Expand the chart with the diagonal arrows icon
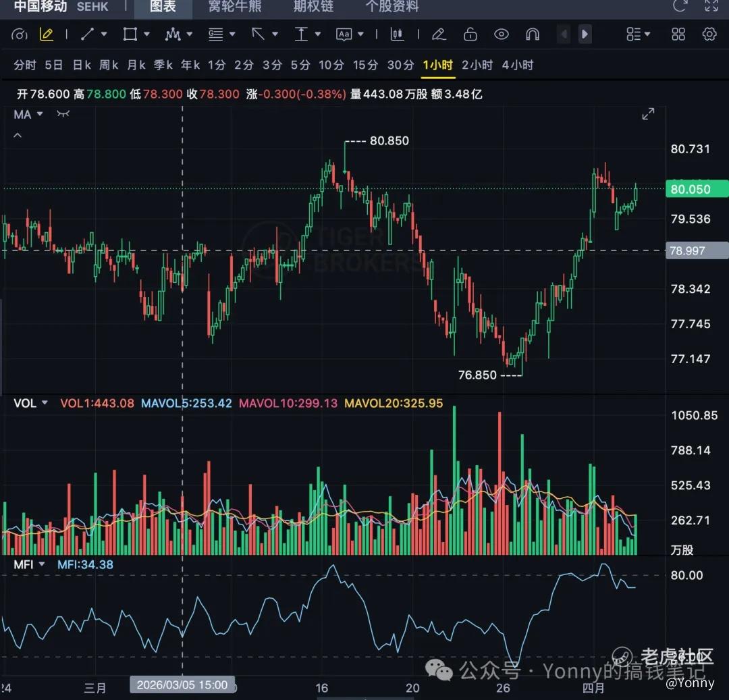729x700 pixels. tap(648, 114)
